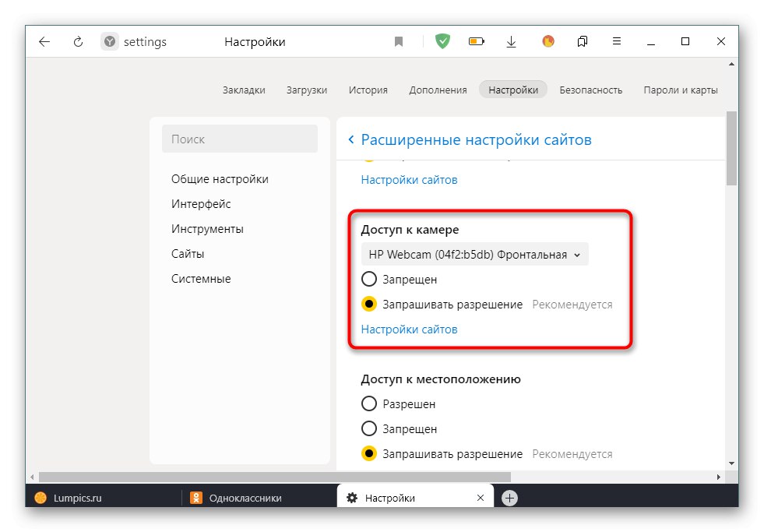
Task: Select Инструменты in sidebar
Action: coord(207,228)
